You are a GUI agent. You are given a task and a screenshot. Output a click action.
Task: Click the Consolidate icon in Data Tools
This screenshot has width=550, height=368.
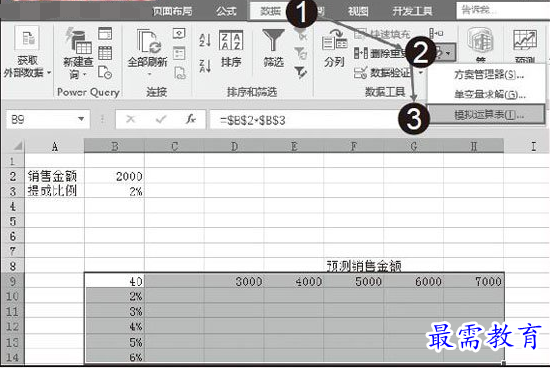(436, 34)
